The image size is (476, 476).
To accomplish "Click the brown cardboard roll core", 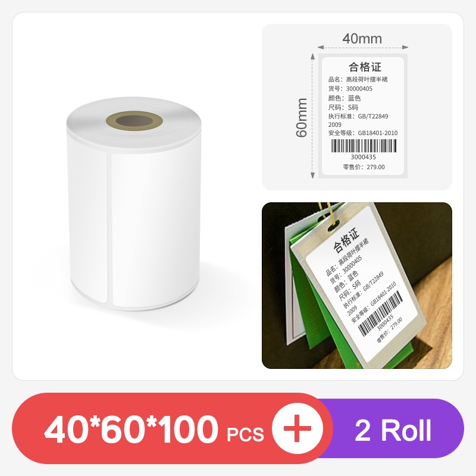I will [134, 121].
